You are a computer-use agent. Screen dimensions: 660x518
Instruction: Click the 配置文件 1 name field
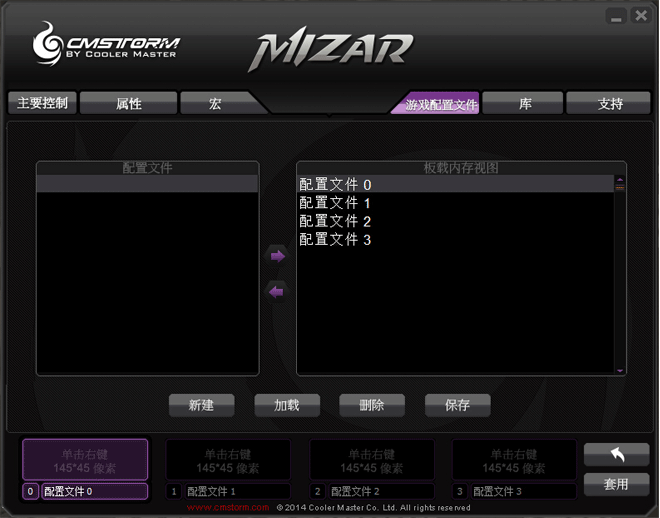(238, 491)
